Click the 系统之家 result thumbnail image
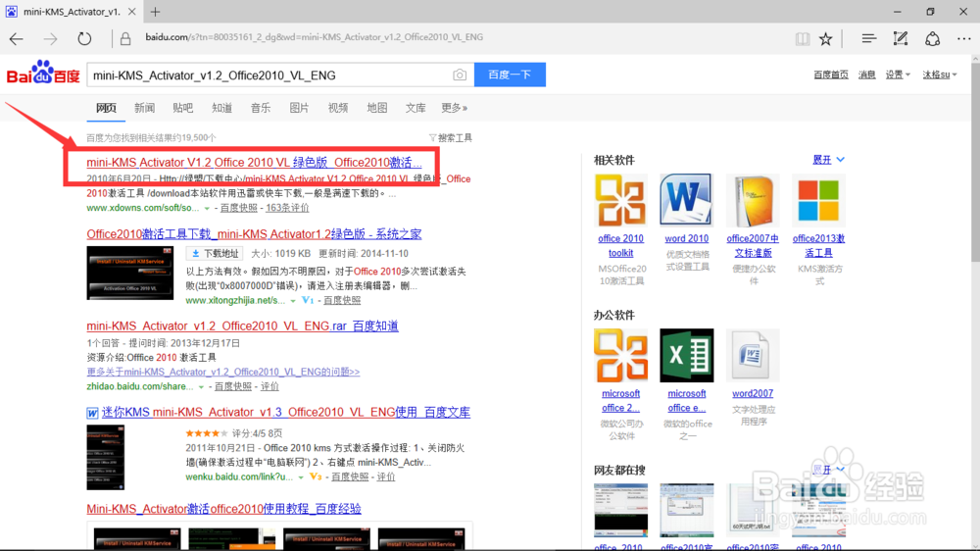 pos(130,273)
